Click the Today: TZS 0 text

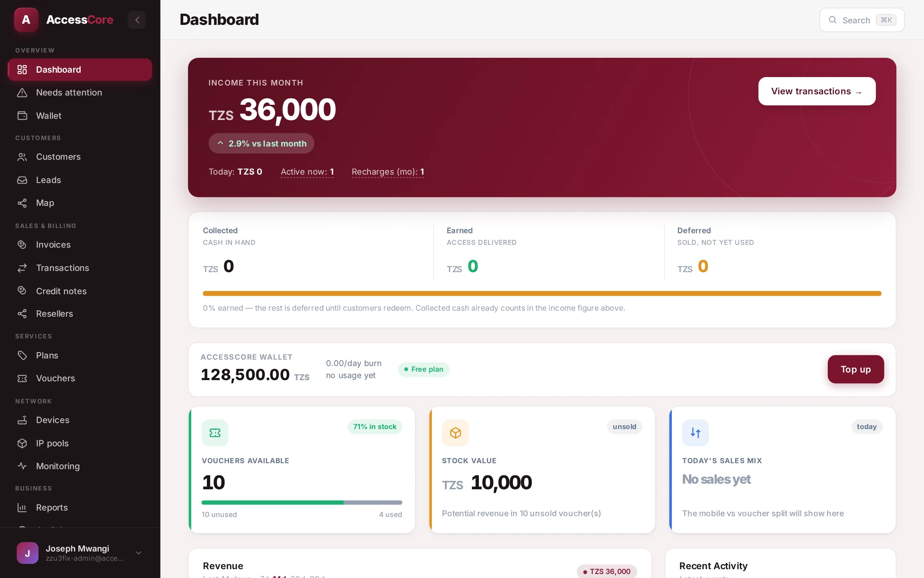tap(235, 172)
